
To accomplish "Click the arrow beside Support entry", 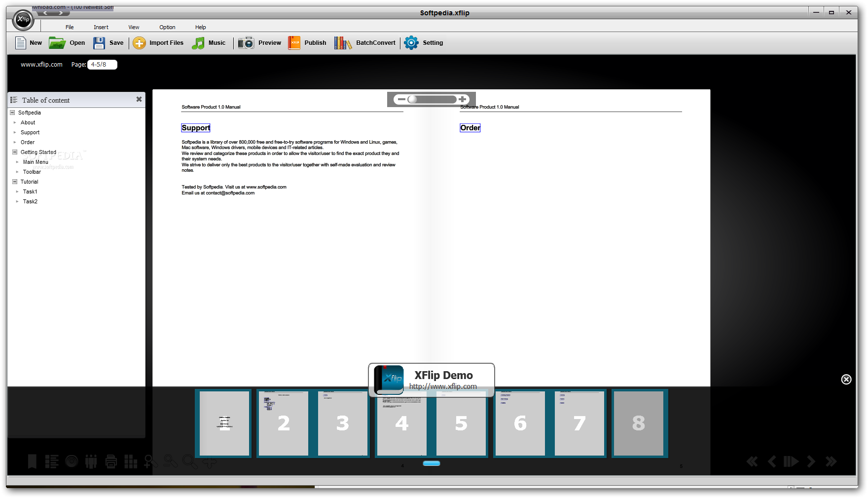I will click(x=15, y=132).
